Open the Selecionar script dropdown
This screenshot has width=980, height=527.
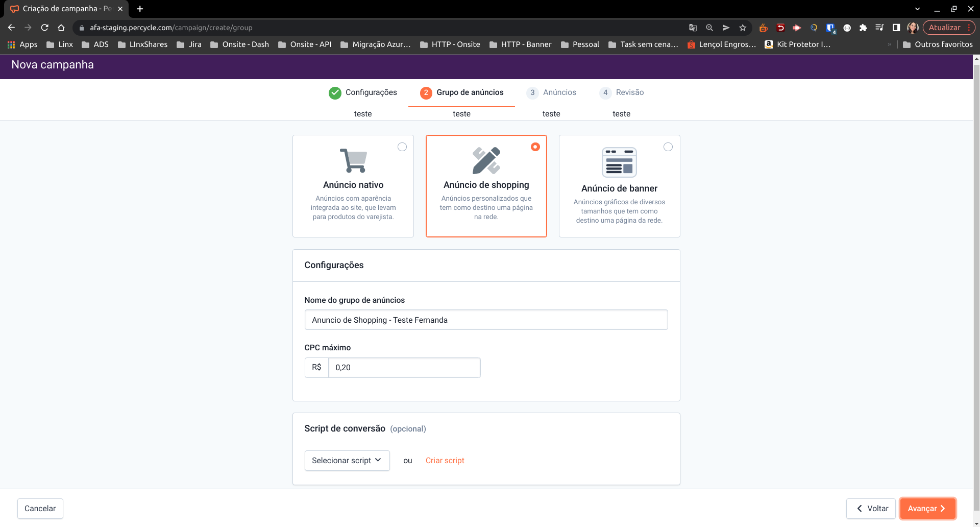(347, 461)
